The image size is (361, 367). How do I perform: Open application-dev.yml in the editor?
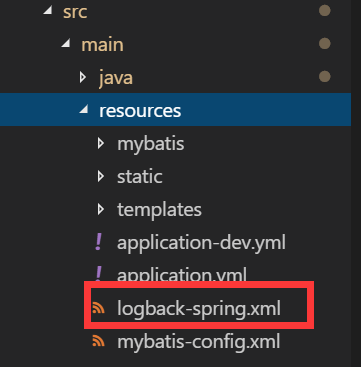click(201, 243)
